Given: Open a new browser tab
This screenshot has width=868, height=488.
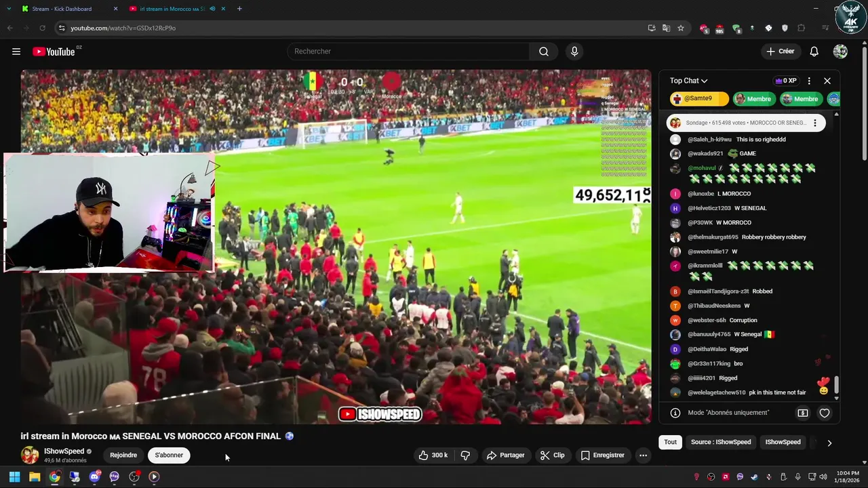Looking at the screenshot, I should coord(239,9).
